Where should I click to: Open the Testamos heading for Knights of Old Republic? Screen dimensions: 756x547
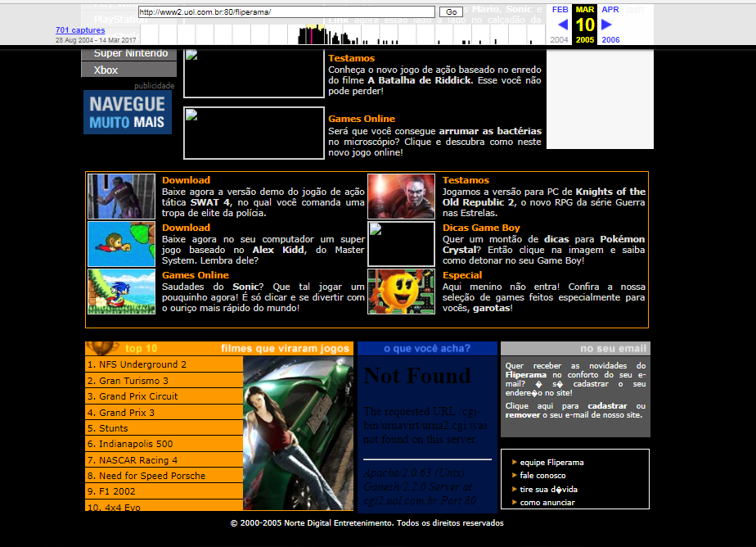pos(466,180)
